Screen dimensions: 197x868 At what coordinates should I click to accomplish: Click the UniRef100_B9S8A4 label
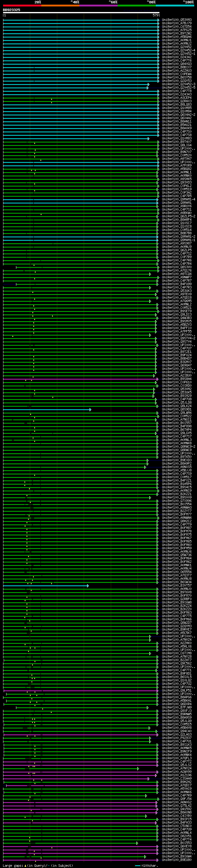(x=177, y=379)
